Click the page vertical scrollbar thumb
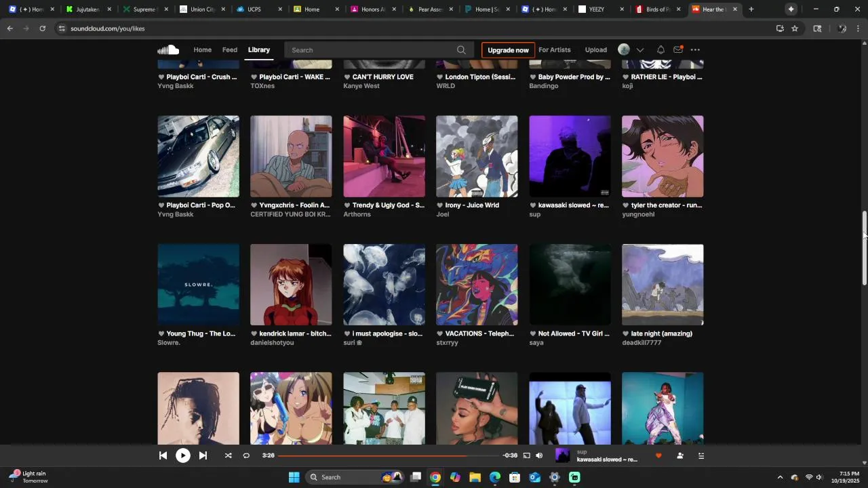868x488 pixels. (x=865, y=248)
